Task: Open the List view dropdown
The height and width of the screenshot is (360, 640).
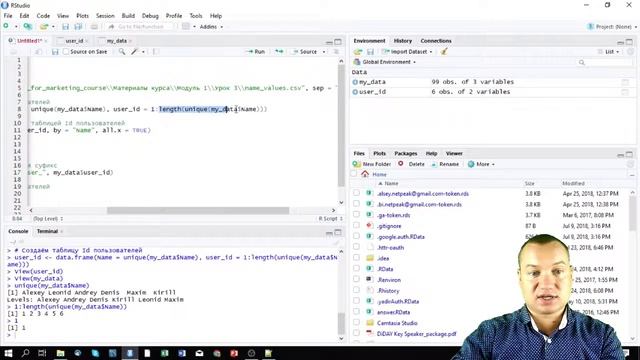Action: click(x=609, y=52)
